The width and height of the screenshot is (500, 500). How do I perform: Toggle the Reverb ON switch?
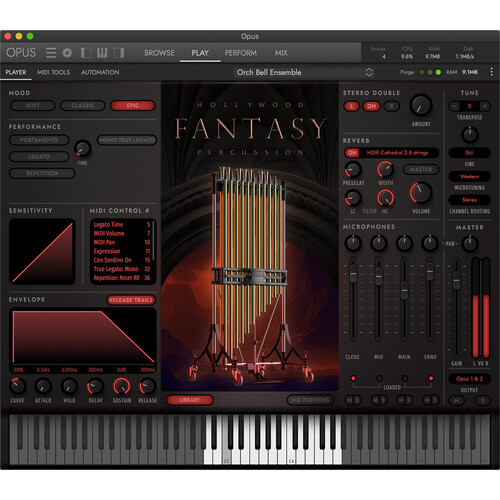click(x=352, y=153)
